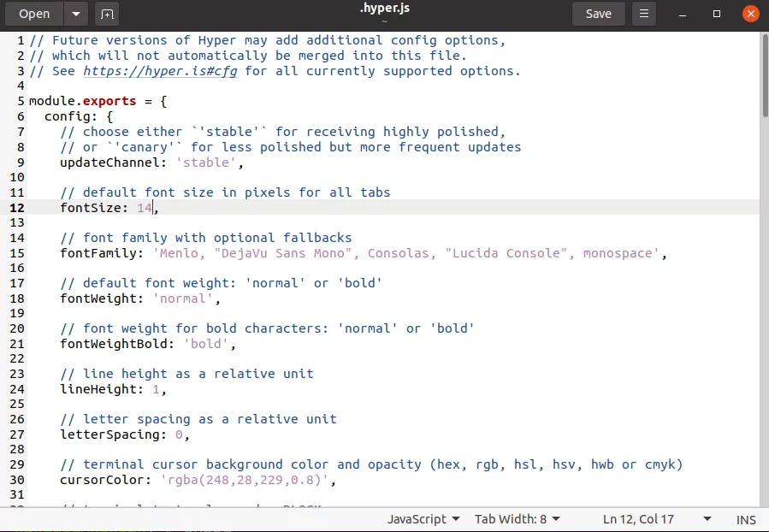Click 'bold' value of fontWeightBold

pyautogui.click(x=205, y=344)
